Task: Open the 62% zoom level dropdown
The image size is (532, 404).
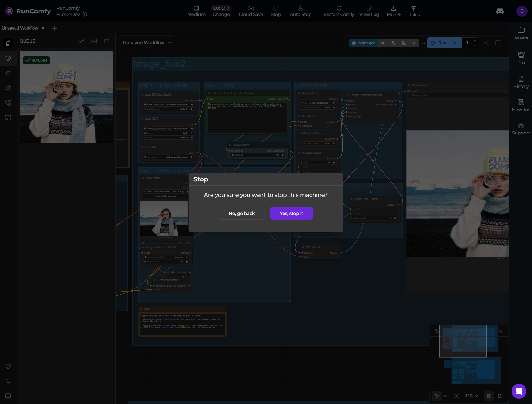Action: click(471, 396)
